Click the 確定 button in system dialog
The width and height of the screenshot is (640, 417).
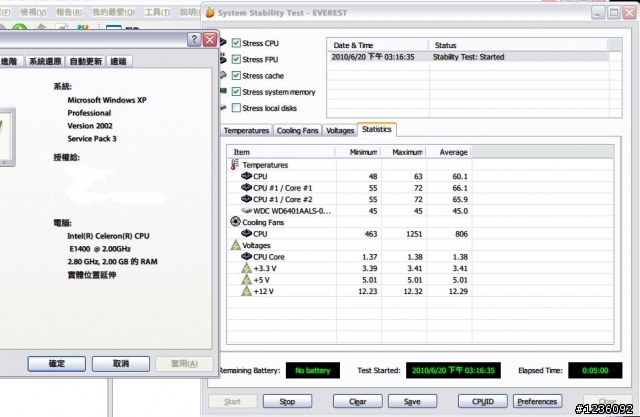point(57,364)
